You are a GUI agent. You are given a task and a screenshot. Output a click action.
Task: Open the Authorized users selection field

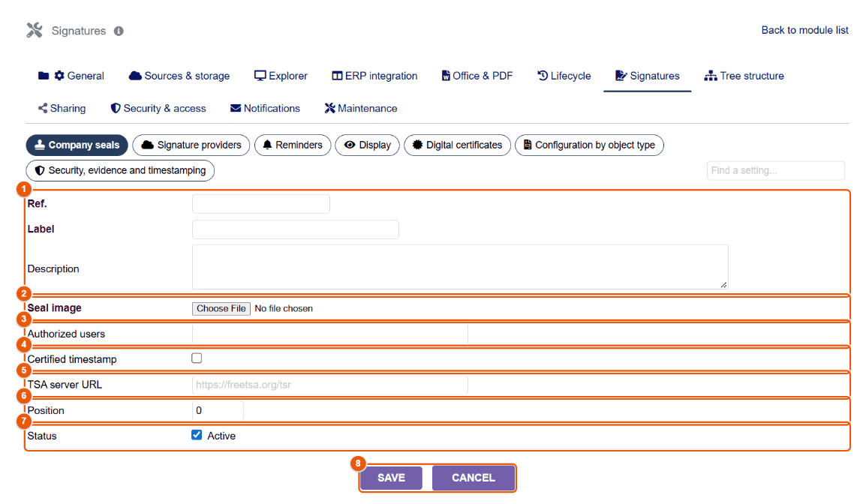tap(329, 334)
